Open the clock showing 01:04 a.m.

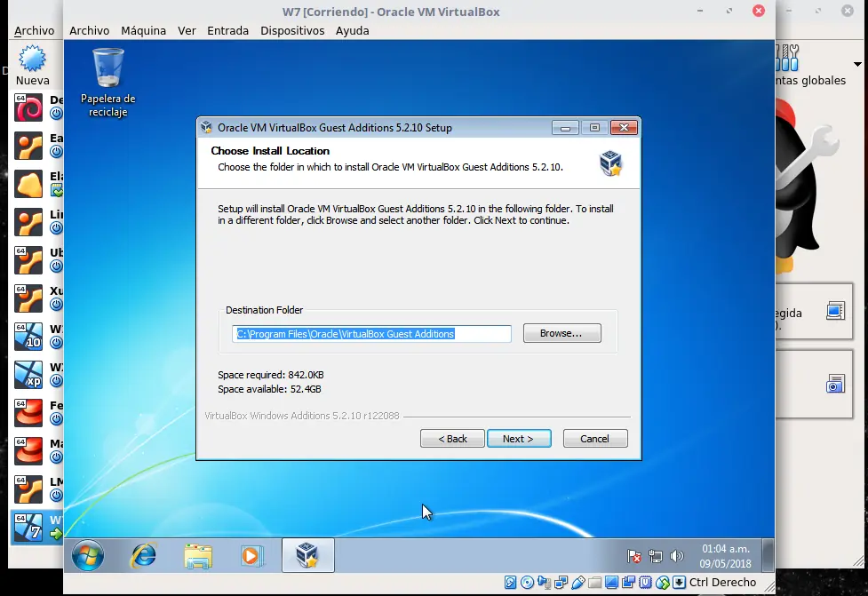725,556
